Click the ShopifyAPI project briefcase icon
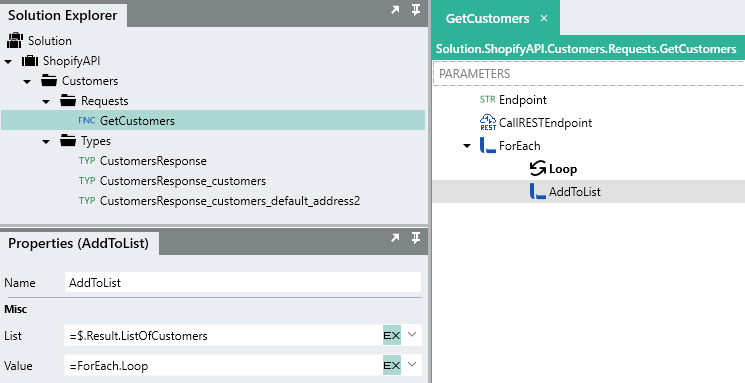This screenshot has width=745, height=383. tap(30, 61)
